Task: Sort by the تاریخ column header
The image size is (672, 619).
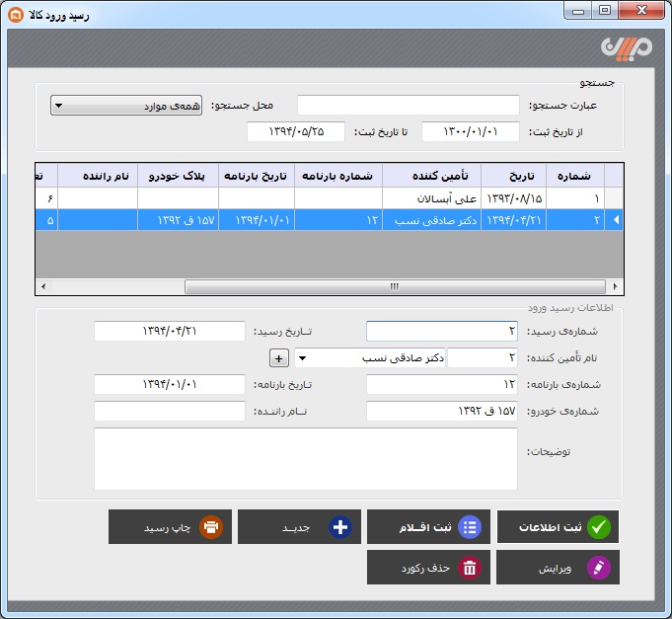Action: click(520, 175)
